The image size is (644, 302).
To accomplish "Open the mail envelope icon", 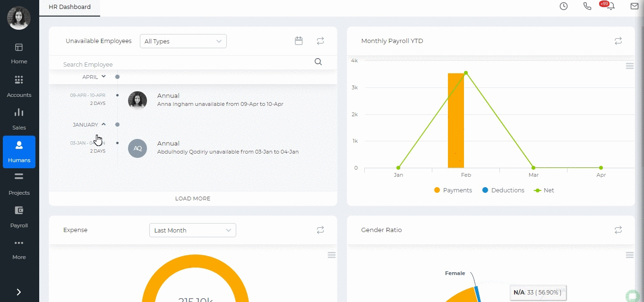I will (634, 7).
